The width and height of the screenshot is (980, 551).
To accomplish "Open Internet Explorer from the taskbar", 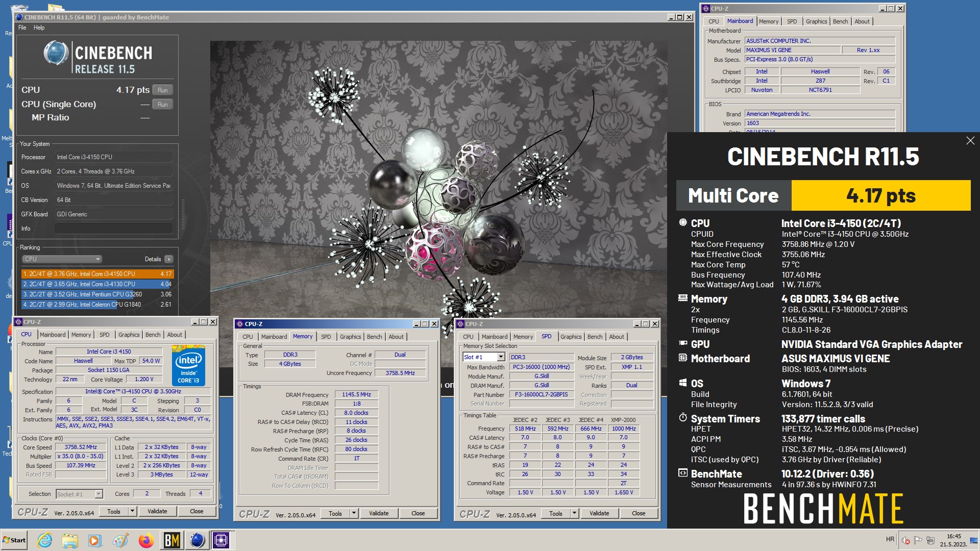I will [45, 540].
